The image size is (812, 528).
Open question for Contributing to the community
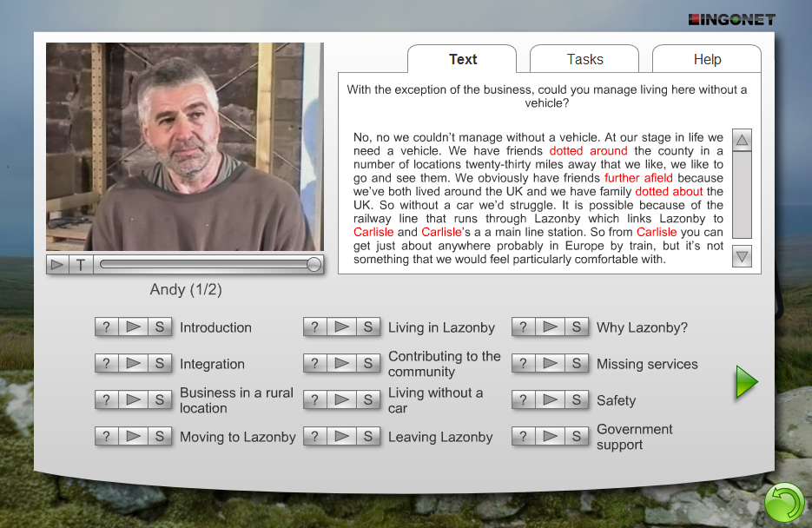[x=315, y=363]
